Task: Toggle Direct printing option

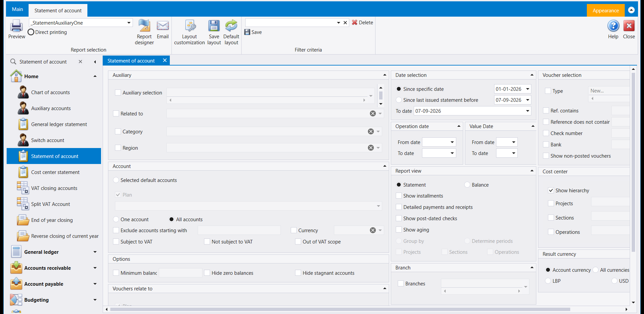Action: tap(31, 32)
